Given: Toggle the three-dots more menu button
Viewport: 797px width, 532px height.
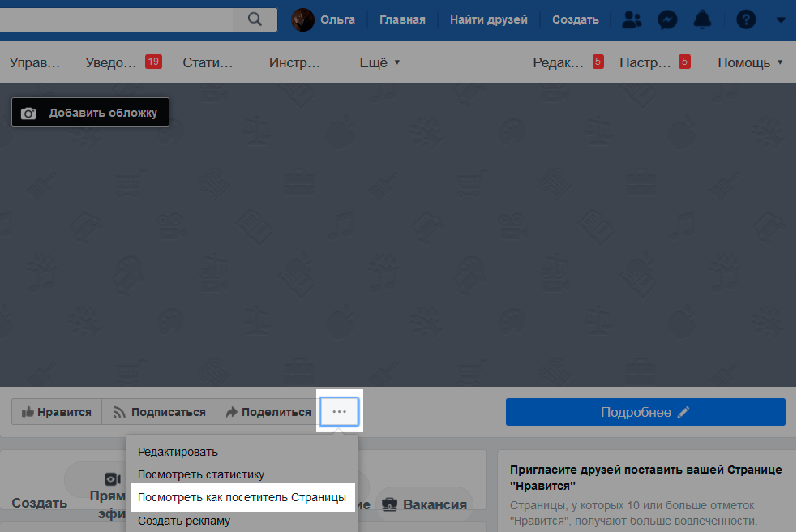Looking at the screenshot, I should 340,411.
